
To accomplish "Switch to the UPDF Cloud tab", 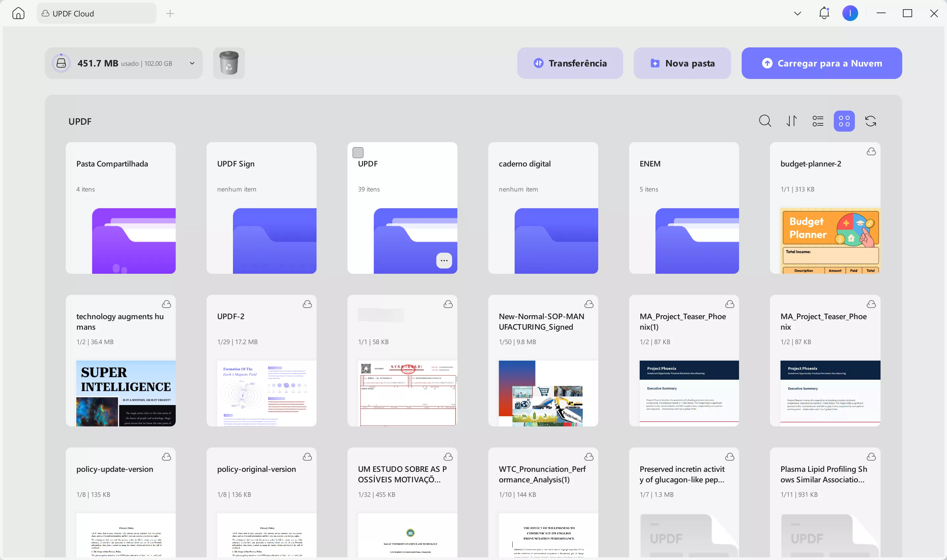I will click(97, 13).
